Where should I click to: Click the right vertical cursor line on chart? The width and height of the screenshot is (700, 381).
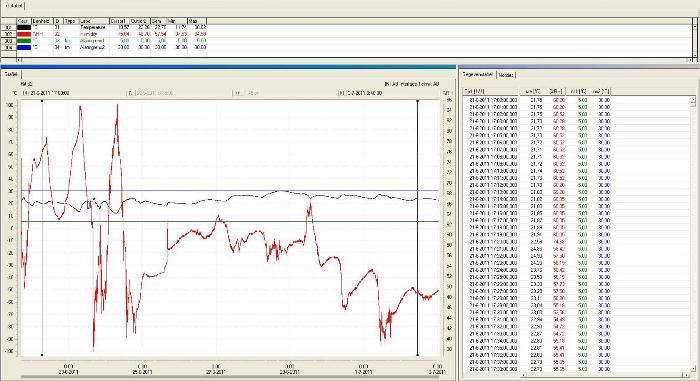[x=417, y=228]
